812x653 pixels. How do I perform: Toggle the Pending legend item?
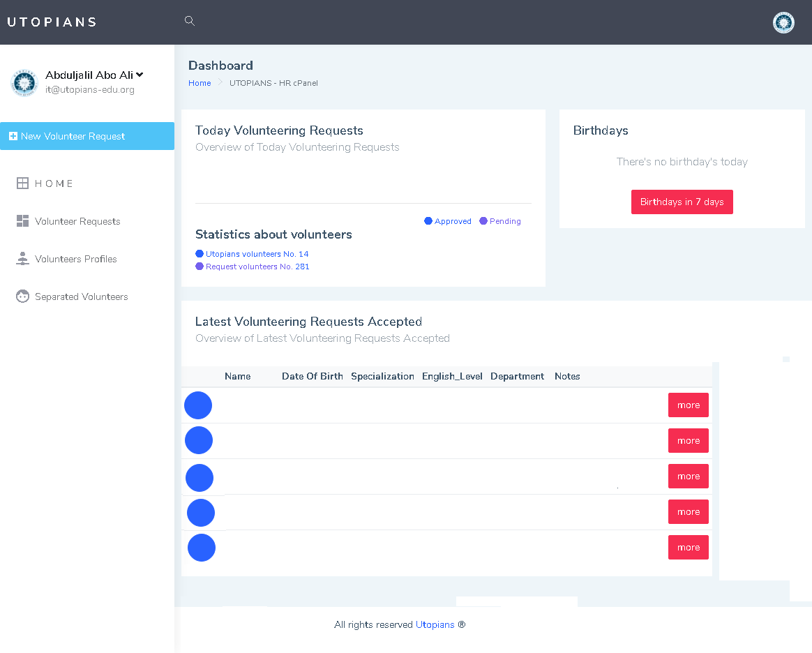[x=500, y=221]
